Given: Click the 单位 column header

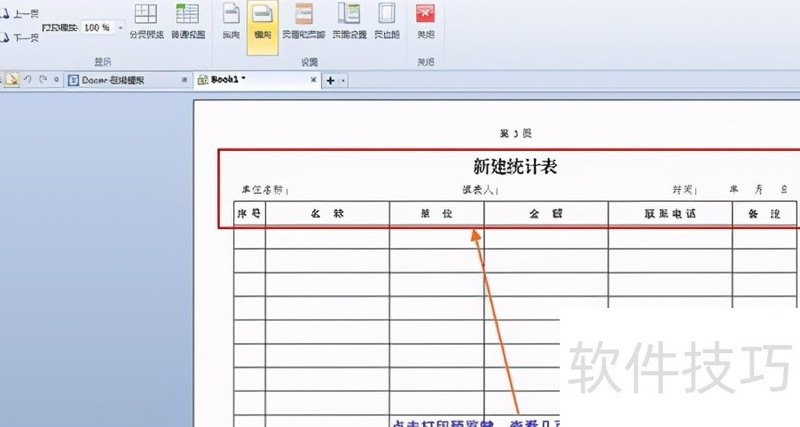Looking at the screenshot, I should point(437,213).
